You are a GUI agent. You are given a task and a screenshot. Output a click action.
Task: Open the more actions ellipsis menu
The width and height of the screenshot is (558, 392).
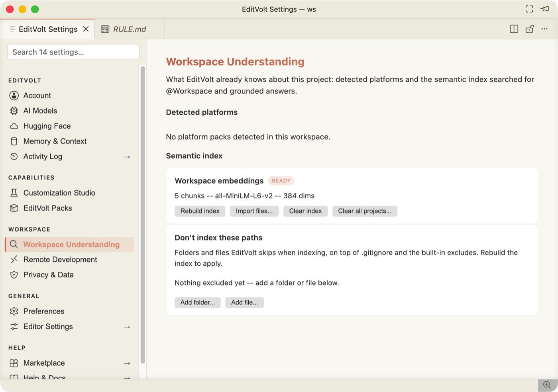tap(544, 29)
